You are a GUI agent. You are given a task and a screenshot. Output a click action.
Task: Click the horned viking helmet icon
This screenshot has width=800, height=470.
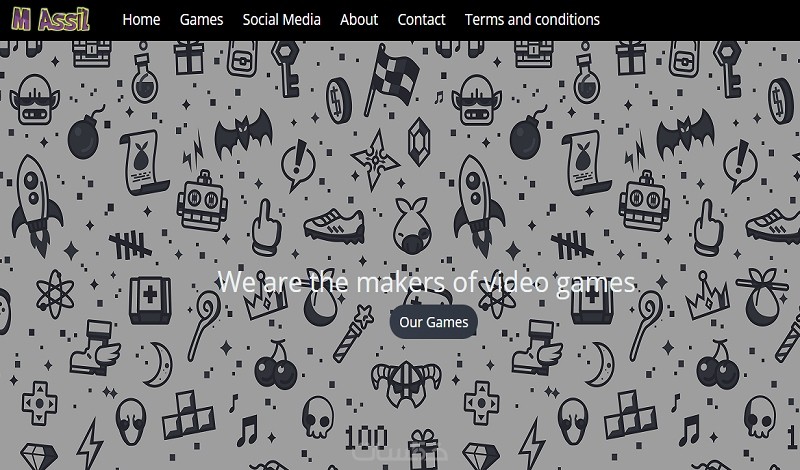click(406, 384)
